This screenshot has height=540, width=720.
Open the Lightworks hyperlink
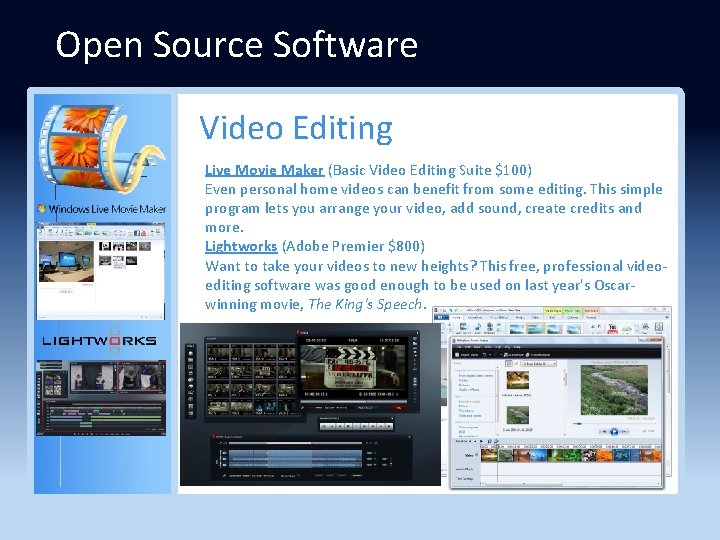coord(241,246)
